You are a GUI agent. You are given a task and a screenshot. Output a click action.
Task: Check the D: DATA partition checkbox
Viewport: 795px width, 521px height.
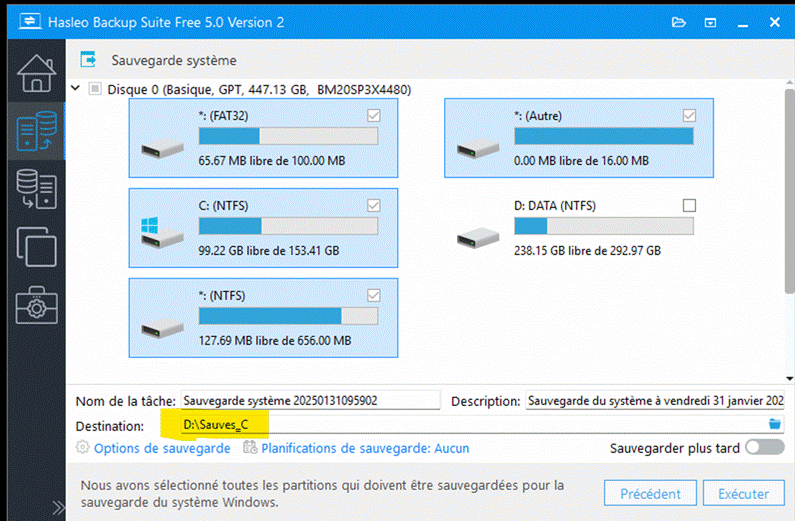tap(689, 205)
